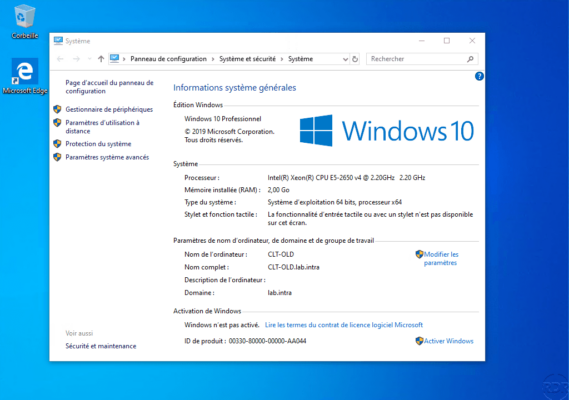Click the computer icon in address bar
This screenshot has width=569, height=400.
pos(114,58)
